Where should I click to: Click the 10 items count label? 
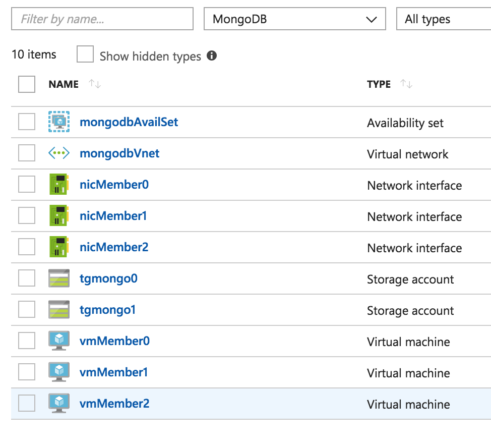[34, 54]
